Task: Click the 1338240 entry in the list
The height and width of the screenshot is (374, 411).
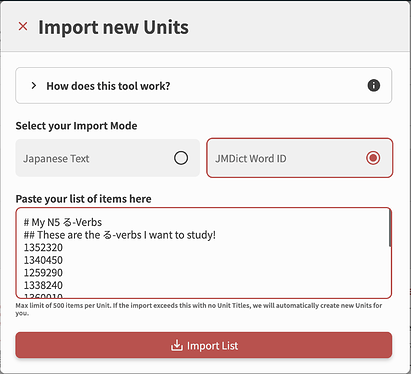Action: pos(43,285)
